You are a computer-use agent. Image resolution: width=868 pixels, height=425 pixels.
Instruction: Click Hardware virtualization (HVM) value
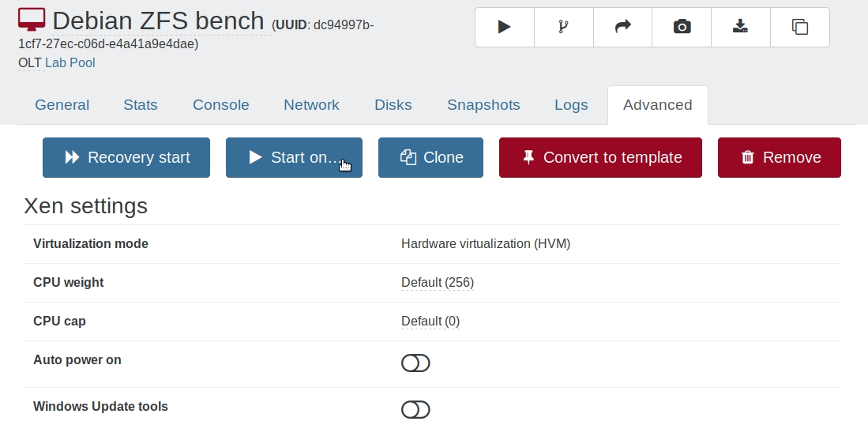click(486, 244)
